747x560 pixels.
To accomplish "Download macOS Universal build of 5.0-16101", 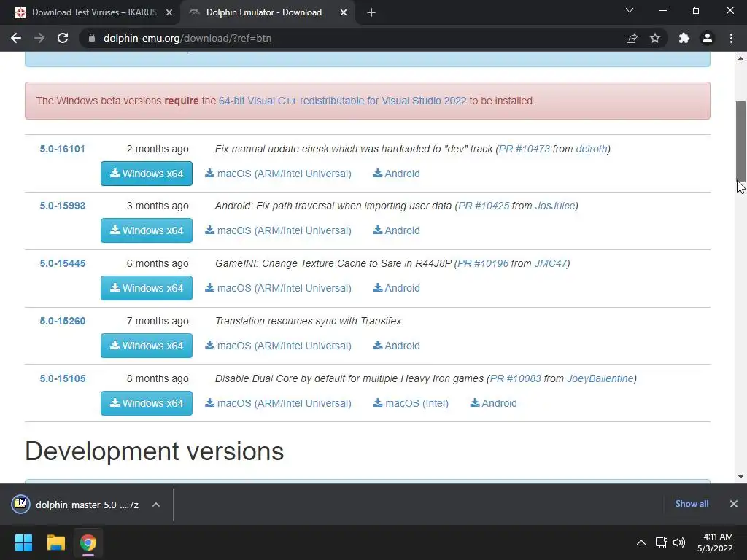I will 278,174.
